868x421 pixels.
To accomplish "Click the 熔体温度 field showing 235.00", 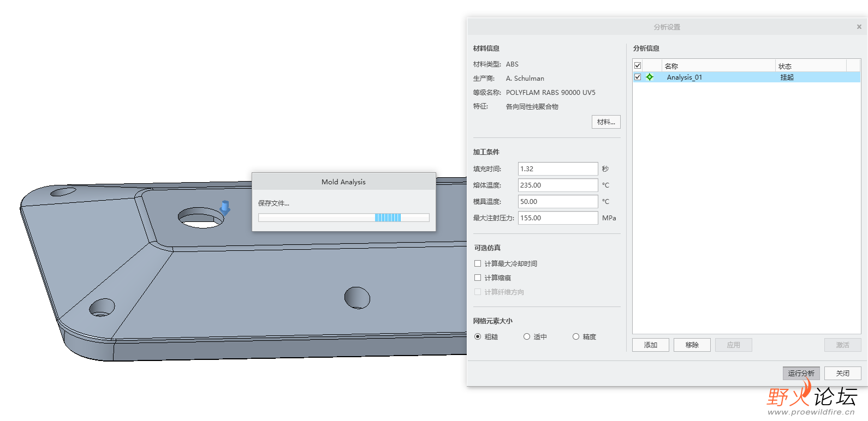I will (x=558, y=185).
